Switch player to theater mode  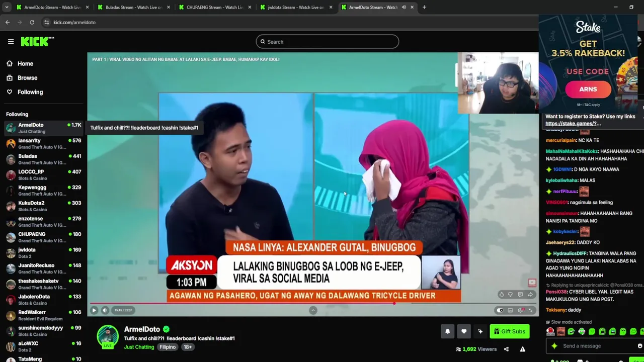[510, 310]
